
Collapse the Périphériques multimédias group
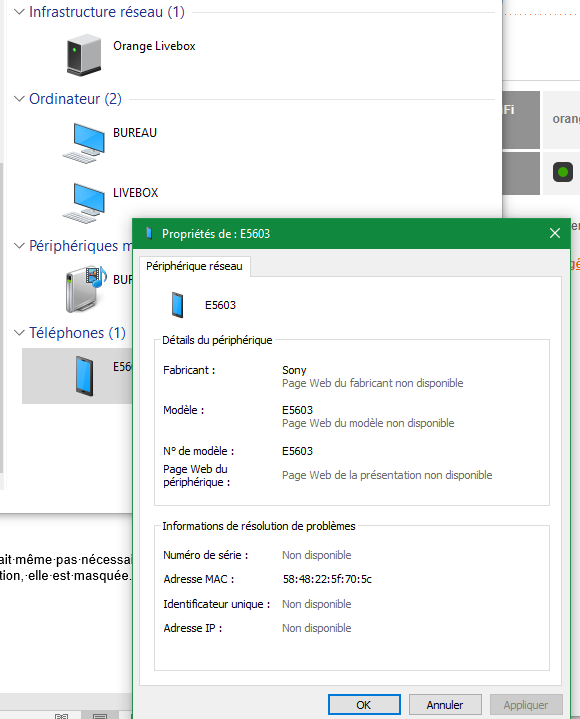pyautogui.click(x=19, y=246)
